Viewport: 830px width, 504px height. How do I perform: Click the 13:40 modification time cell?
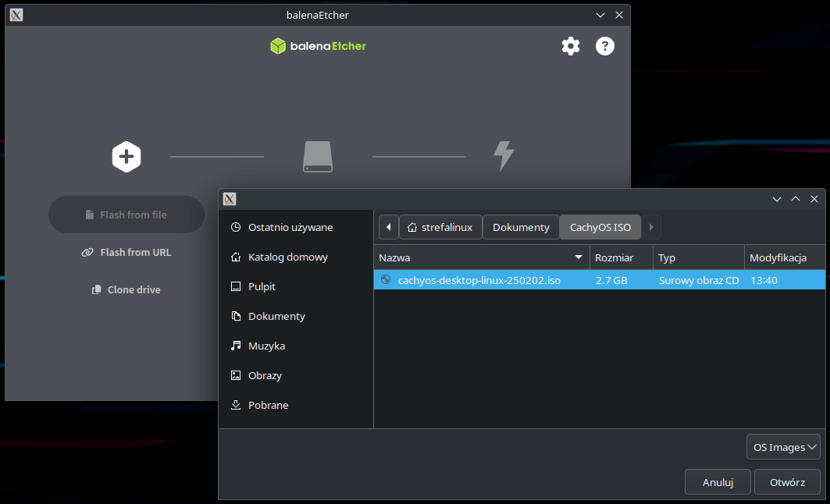coord(764,280)
